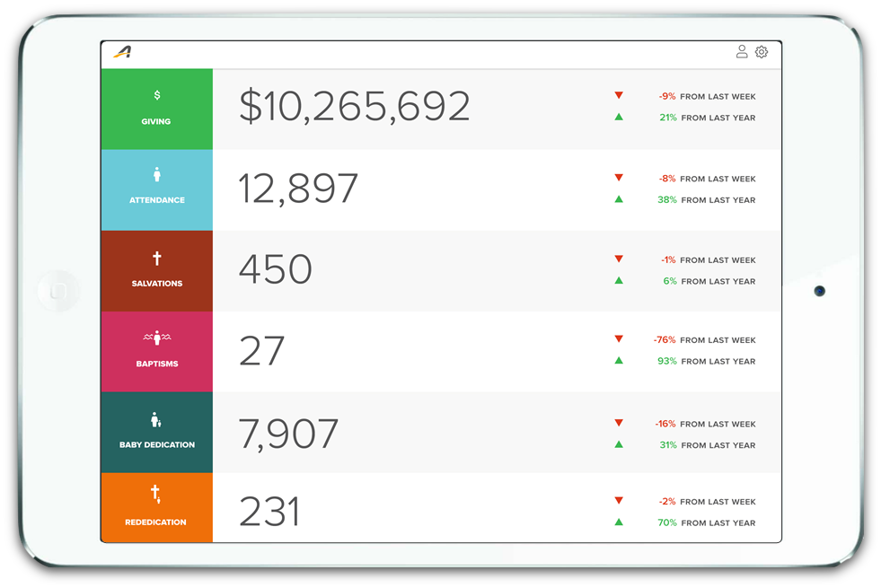The image size is (881, 588).
Task: Click the cross Salvations icon
Action: point(156,259)
